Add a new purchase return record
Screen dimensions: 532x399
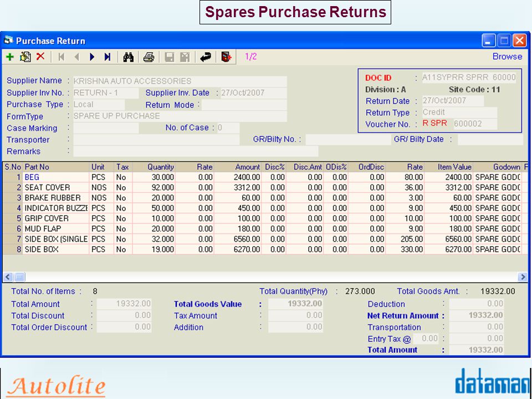point(10,57)
